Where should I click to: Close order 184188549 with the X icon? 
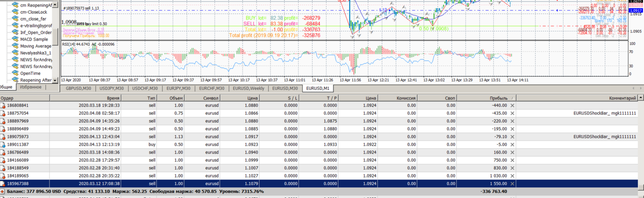pyautogui.click(x=512, y=167)
